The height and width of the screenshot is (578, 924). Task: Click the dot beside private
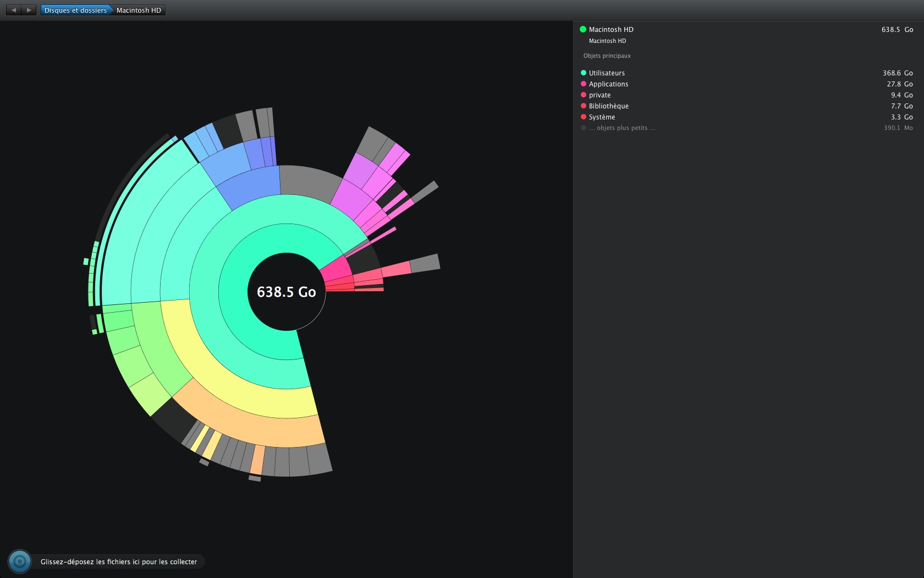tap(584, 95)
